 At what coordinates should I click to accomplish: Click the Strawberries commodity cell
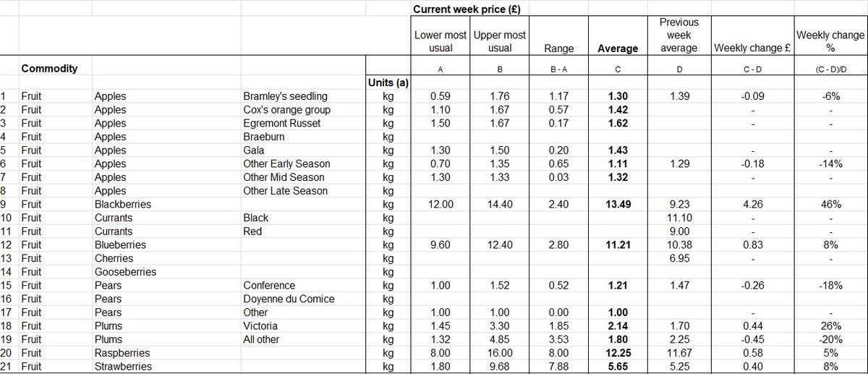click(x=123, y=367)
